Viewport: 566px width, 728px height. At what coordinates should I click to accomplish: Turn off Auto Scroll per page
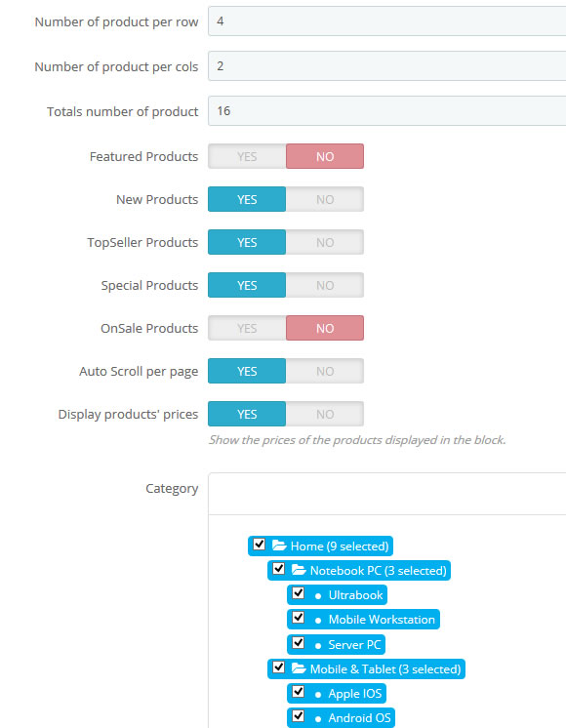coord(325,372)
